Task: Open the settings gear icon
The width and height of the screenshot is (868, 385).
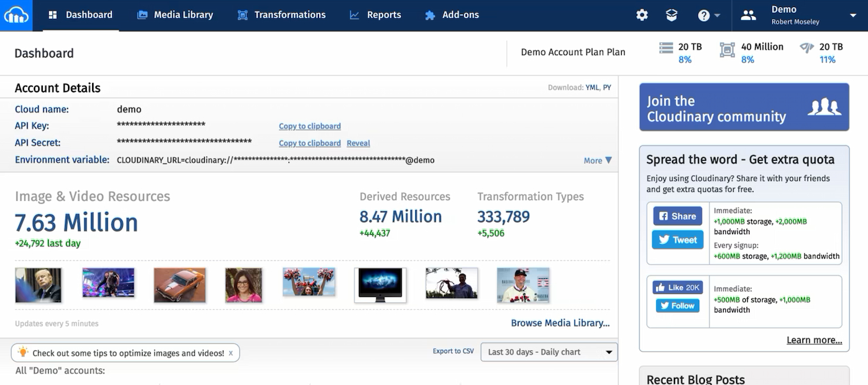Action: click(642, 15)
